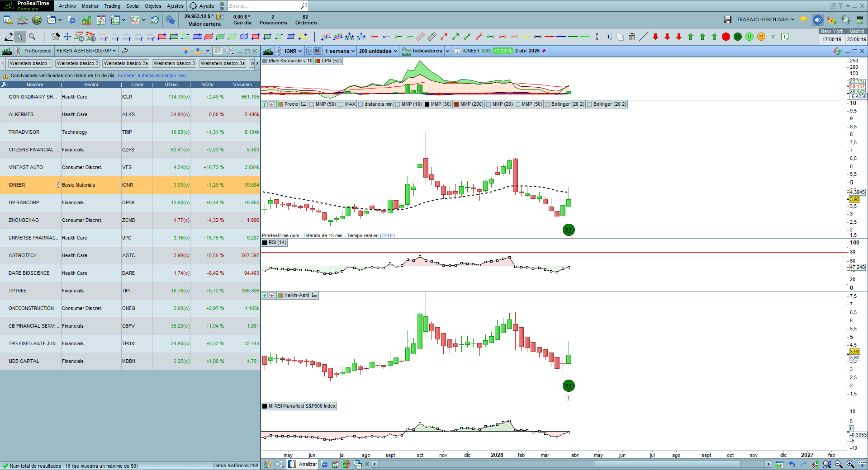This screenshot has width=868, height=470.
Task: Toggle the MMP (200) checkbox
Action: tap(456, 104)
